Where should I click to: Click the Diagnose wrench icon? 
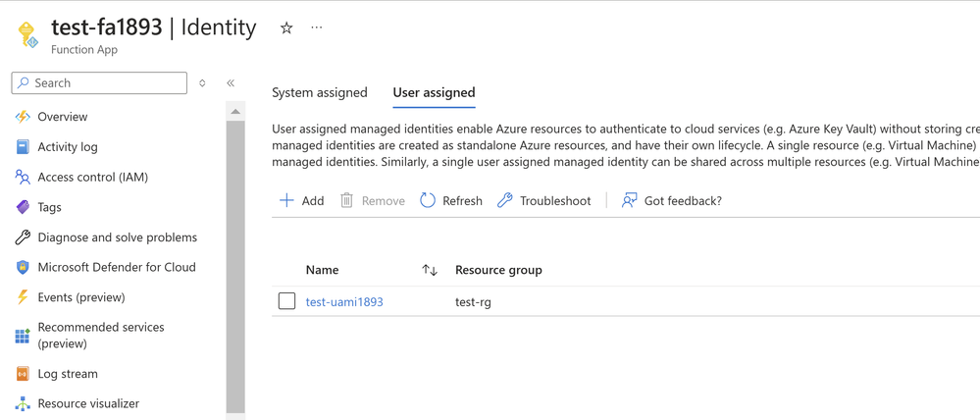pos(23,237)
